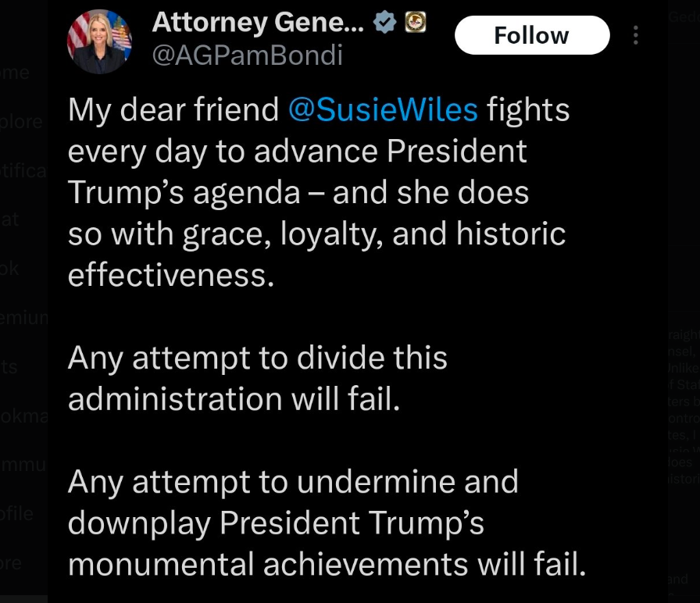
Task: Open Premium in the left sidebar
Action: [x=23, y=319]
